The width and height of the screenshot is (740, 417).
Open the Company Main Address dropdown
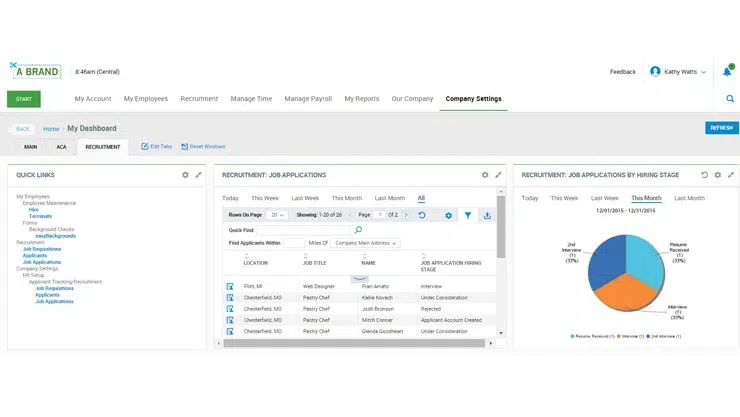[x=366, y=243]
